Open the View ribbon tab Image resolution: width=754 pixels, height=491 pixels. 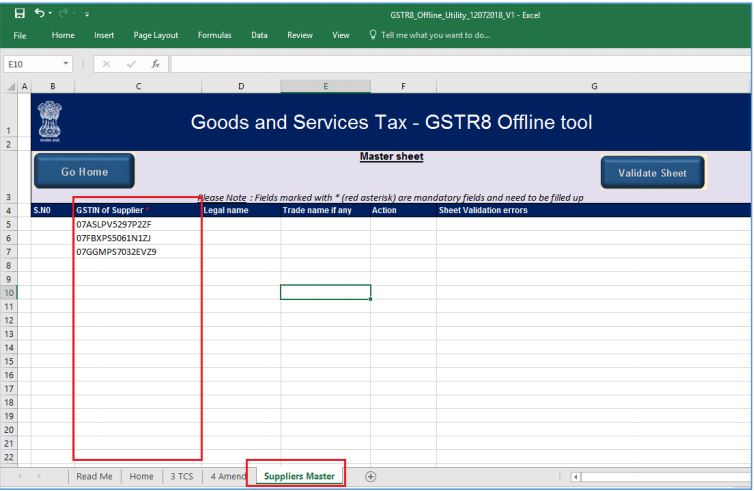(340, 35)
